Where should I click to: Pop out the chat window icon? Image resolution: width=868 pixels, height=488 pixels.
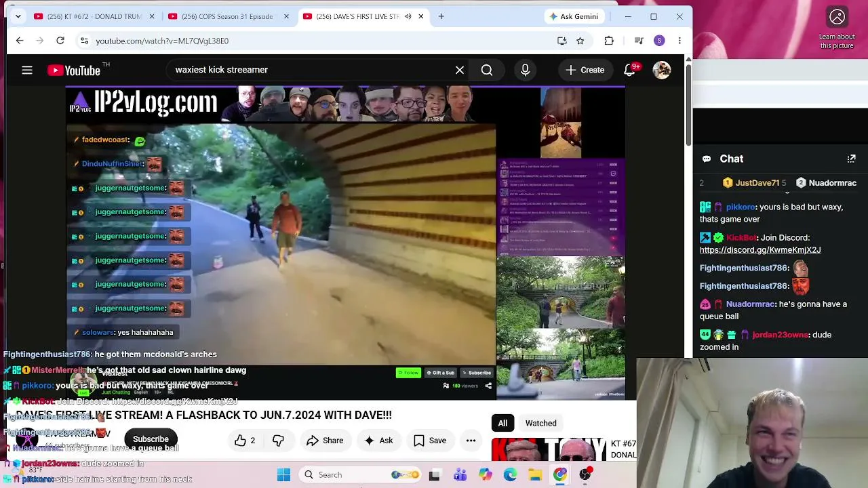click(x=851, y=159)
